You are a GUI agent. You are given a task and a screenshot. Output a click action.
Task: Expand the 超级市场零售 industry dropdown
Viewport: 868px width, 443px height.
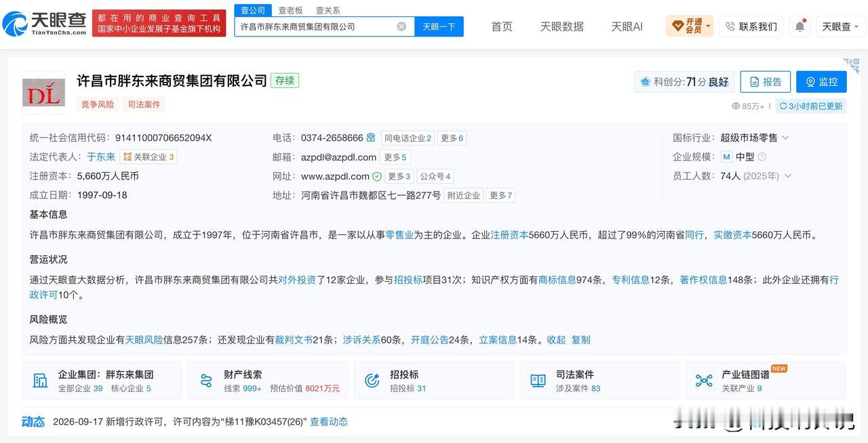(785, 138)
